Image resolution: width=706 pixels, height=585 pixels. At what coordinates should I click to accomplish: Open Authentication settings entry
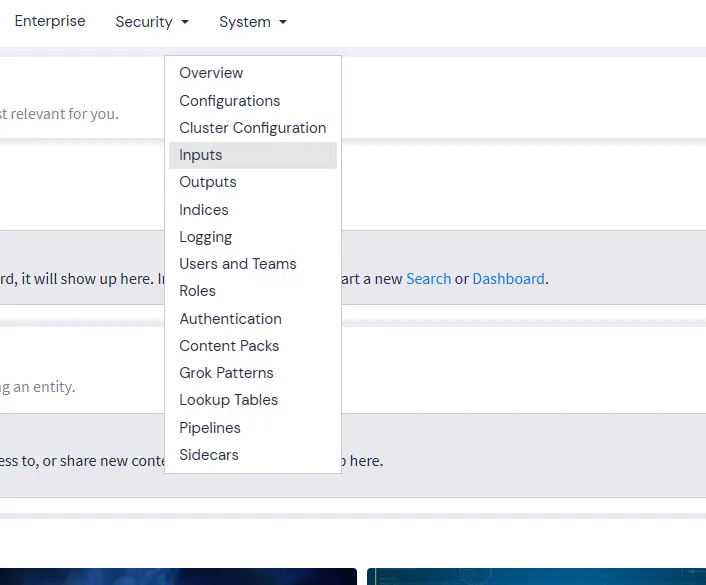click(253, 319)
